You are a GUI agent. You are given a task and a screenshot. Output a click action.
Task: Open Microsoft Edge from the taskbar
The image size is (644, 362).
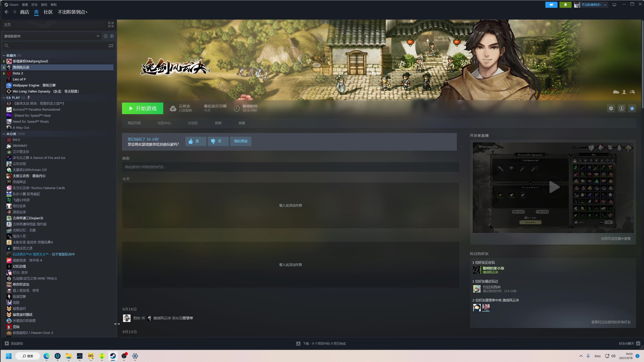point(47,356)
